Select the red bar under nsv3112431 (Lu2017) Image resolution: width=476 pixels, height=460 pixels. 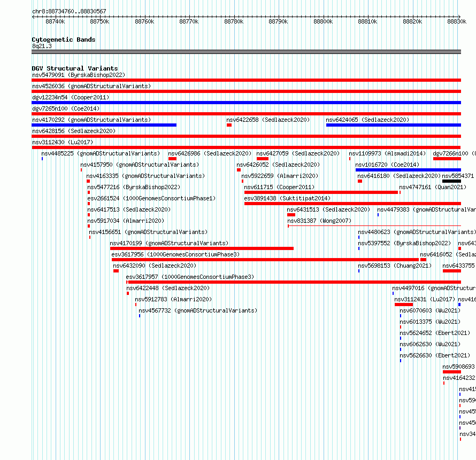click(404, 305)
